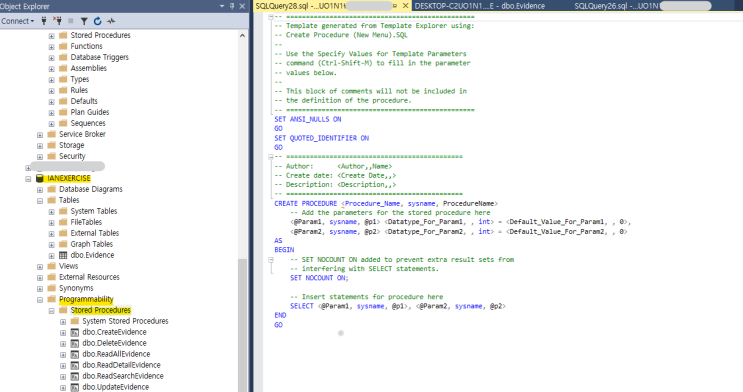Click the SET ANSI_NULLS ON line
Image resolution: width=743 pixels, height=392 pixels.
coord(308,119)
